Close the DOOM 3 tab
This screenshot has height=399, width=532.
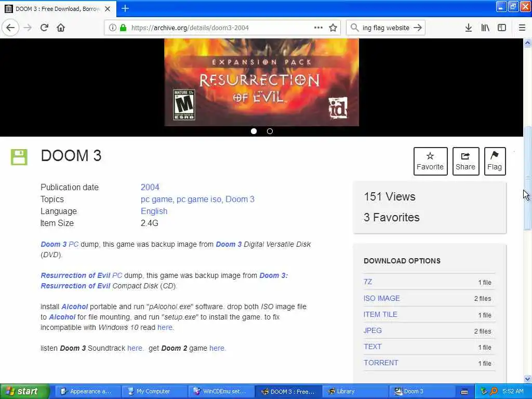coord(108,9)
